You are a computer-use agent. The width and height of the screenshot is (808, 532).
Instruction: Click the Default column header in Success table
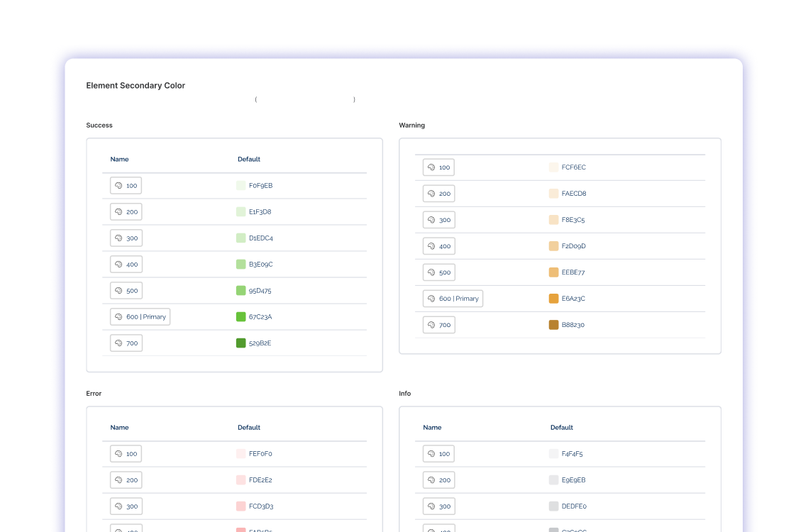point(249,160)
